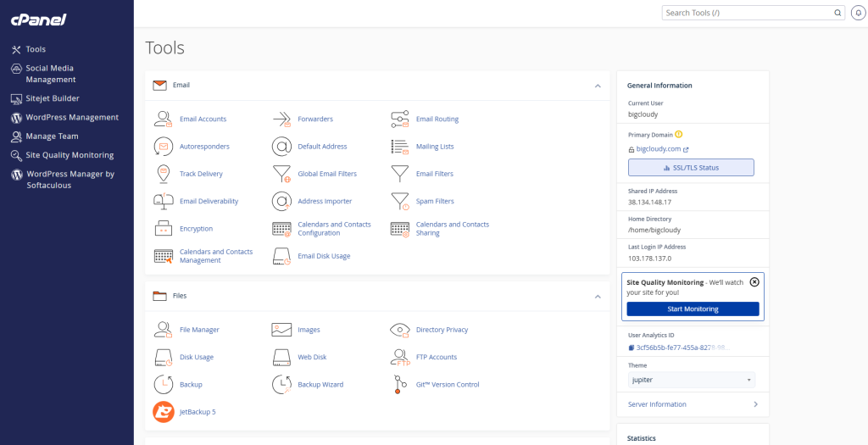Viewport: 868px width, 445px height.
Task: Click the notifications bell icon
Action: point(859,13)
